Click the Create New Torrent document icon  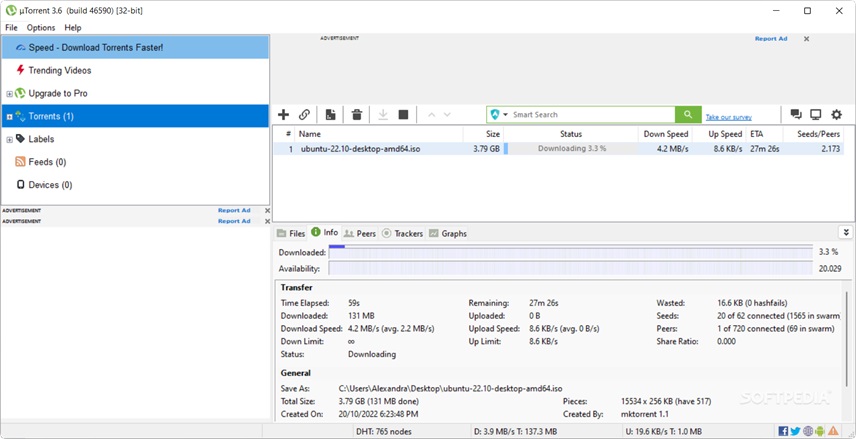click(330, 115)
